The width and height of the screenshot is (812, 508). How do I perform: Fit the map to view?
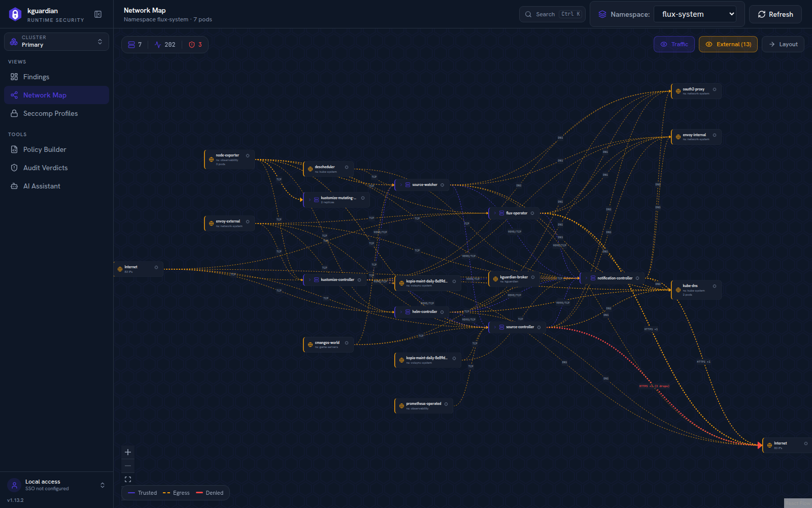[128, 480]
